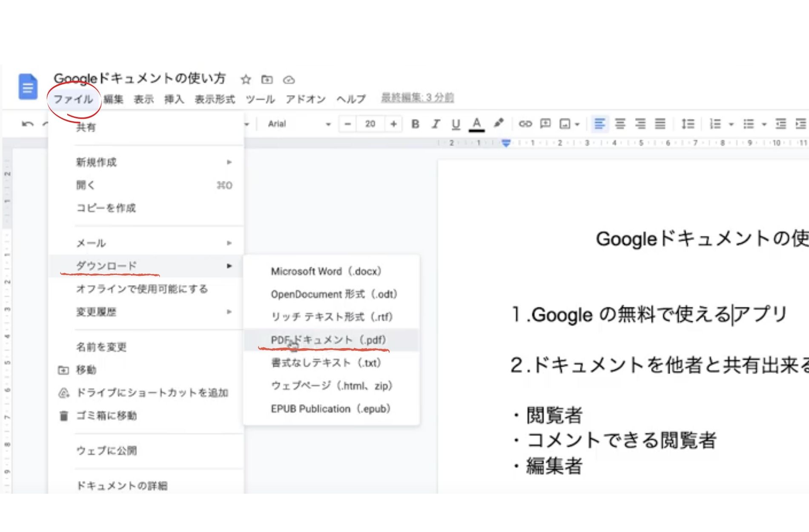Open the ファイル menu
This screenshot has width=809, height=532.
tap(73, 99)
